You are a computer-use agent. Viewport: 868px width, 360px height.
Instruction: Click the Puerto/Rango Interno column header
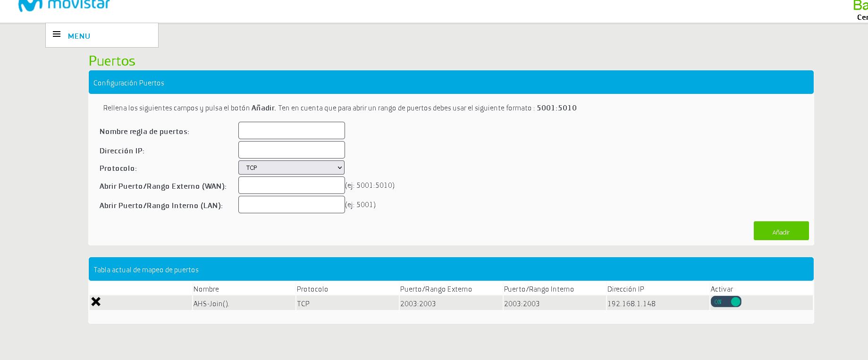[539, 289]
